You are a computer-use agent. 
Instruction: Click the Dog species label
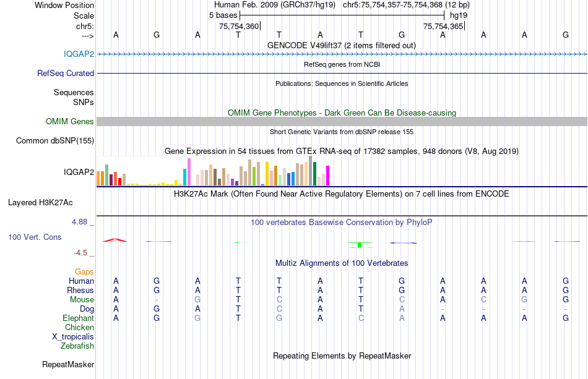(87, 309)
